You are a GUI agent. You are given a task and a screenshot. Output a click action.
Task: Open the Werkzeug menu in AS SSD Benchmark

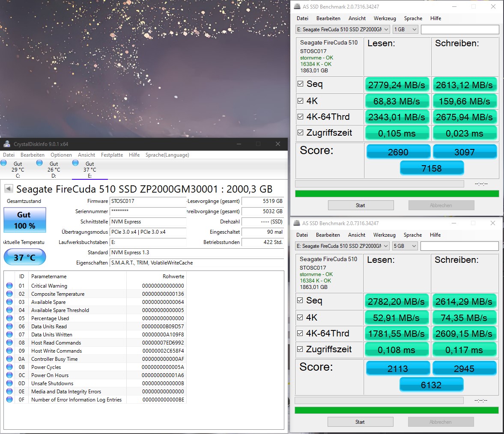click(385, 18)
